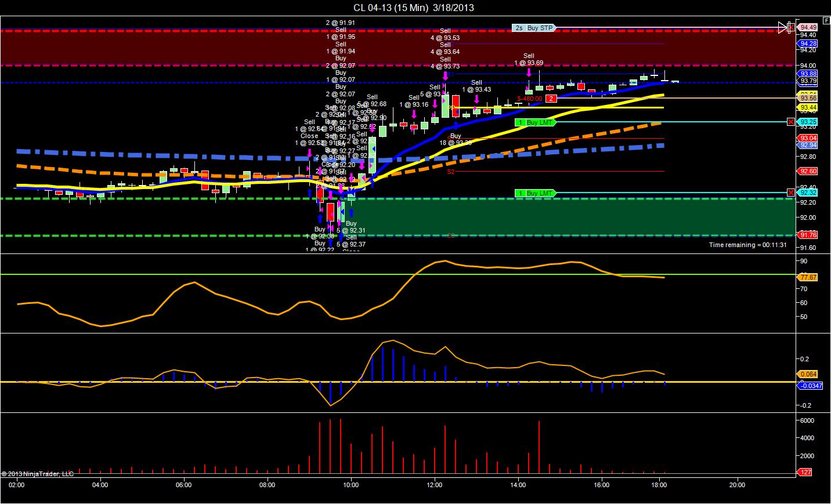Click the 20:00 label on the time axis
Viewport: 831px width, 504px height.
(x=738, y=484)
